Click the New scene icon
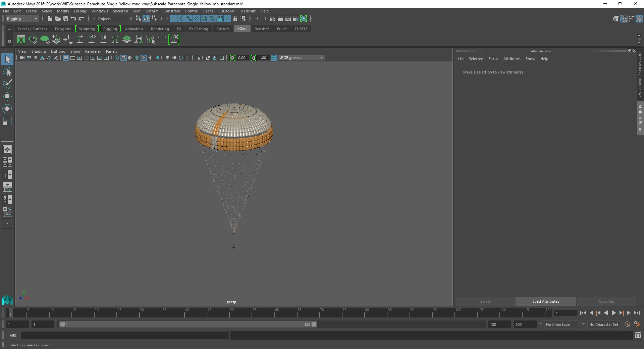 [x=50, y=19]
